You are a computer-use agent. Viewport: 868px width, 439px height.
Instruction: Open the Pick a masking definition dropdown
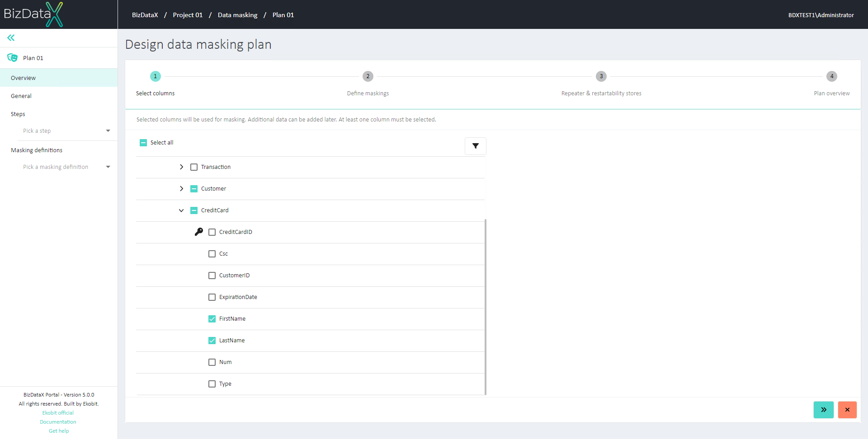(x=66, y=167)
